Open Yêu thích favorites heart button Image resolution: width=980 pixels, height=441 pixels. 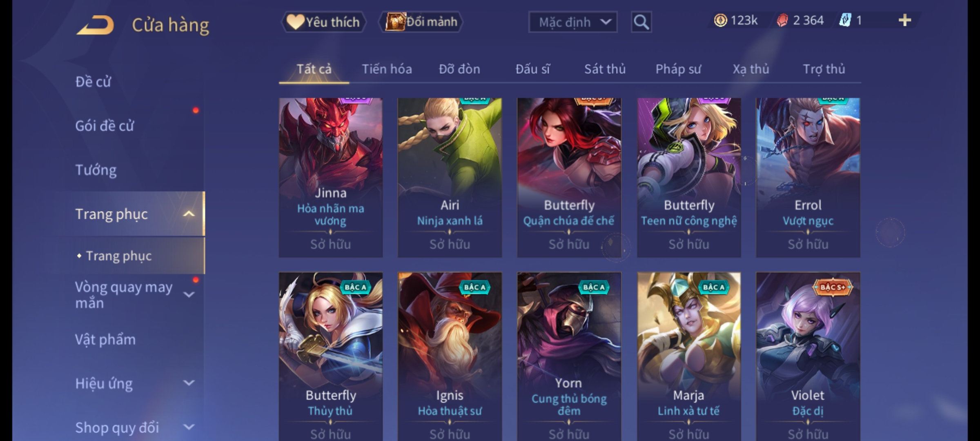[323, 22]
